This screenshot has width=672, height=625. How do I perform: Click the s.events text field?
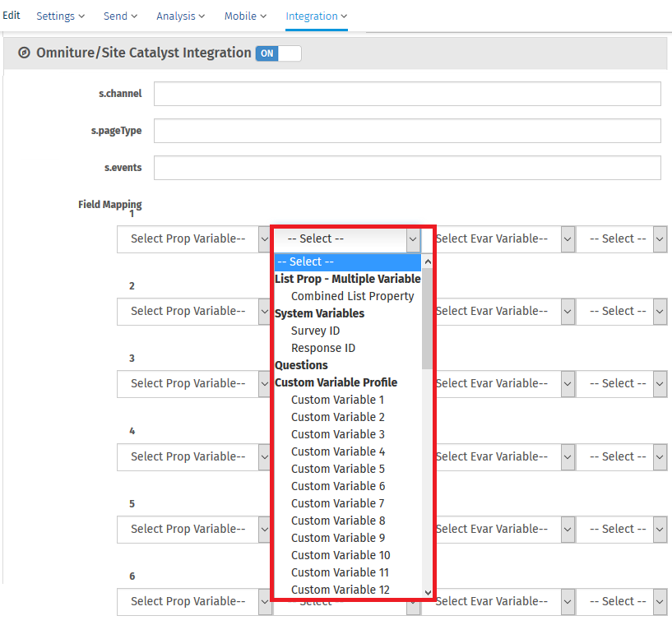click(407, 168)
